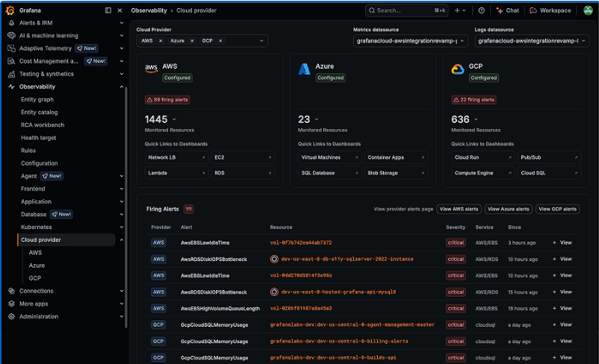Viewport: 599px width, 364px height.
Task: Click the 89 firing alerts badge
Action: (x=167, y=100)
